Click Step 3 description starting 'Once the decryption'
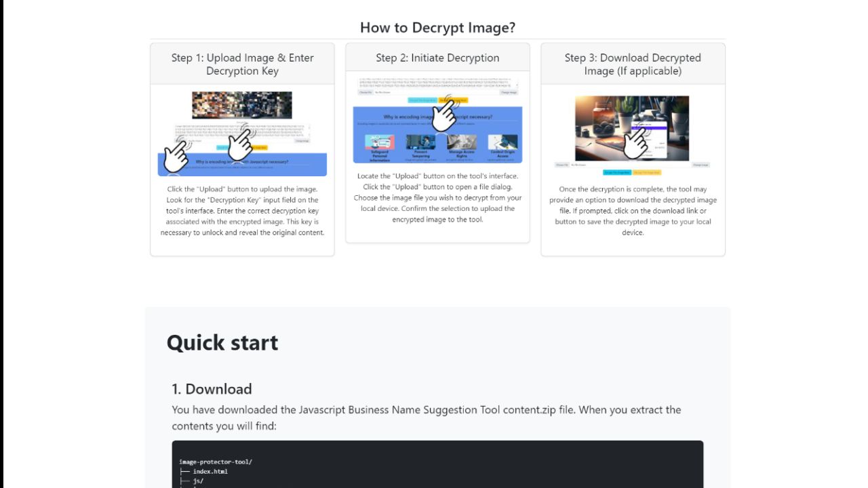 point(633,211)
